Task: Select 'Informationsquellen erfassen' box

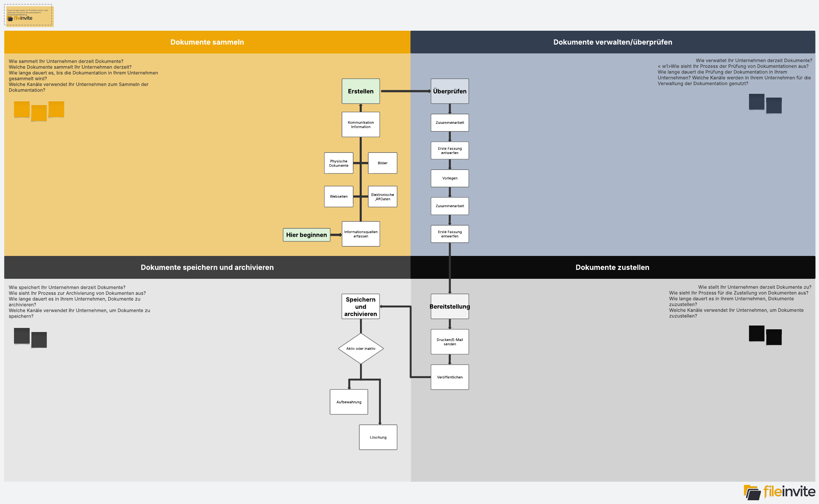Action: coord(360,234)
